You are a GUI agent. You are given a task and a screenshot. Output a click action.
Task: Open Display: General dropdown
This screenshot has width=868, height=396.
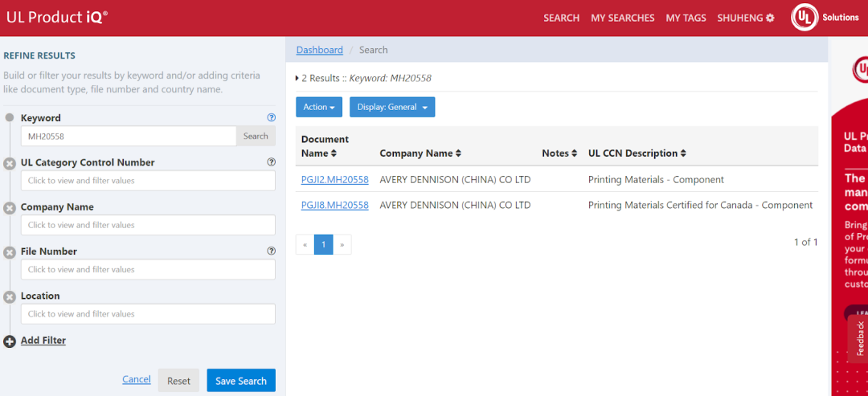click(392, 108)
